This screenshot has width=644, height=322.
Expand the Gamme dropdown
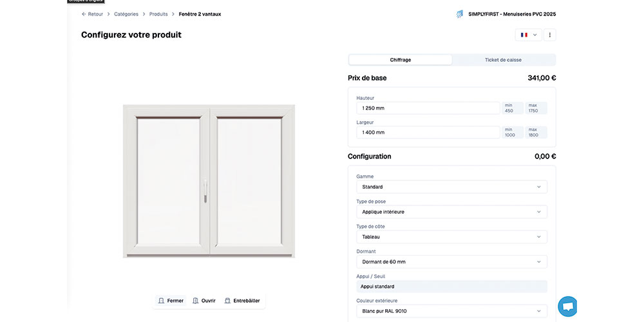coord(451,187)
